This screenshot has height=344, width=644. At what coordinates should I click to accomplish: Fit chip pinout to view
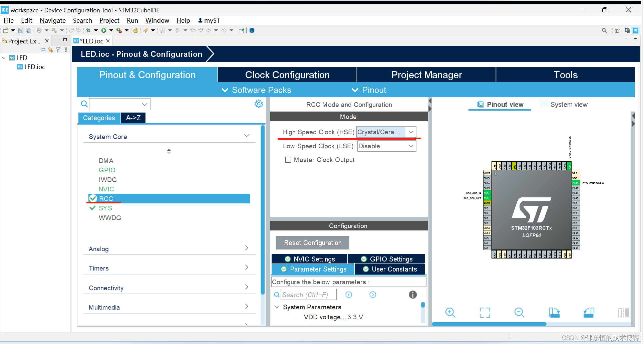(485, 313)
